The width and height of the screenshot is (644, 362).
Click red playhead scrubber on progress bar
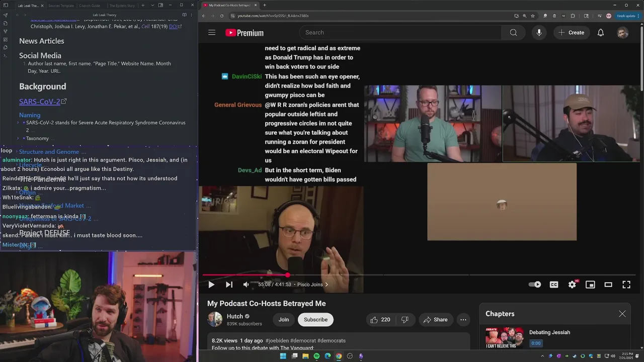click(287, 275)
